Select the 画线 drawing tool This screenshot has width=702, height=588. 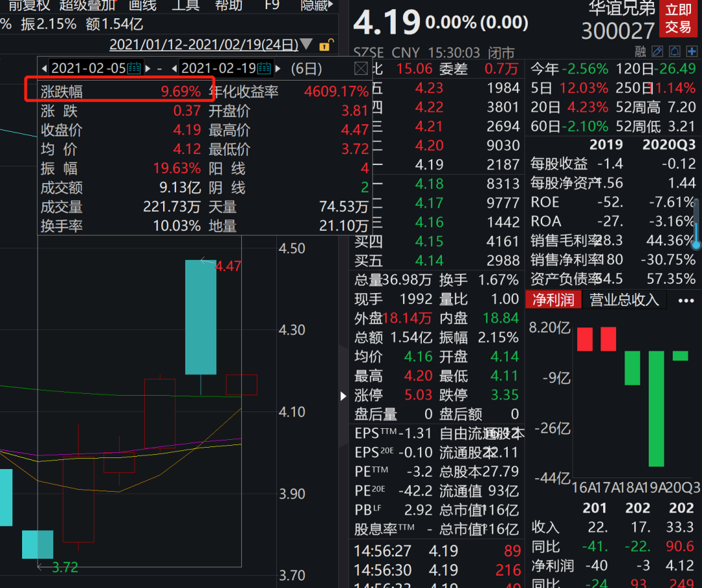click(x=143, y=7)
